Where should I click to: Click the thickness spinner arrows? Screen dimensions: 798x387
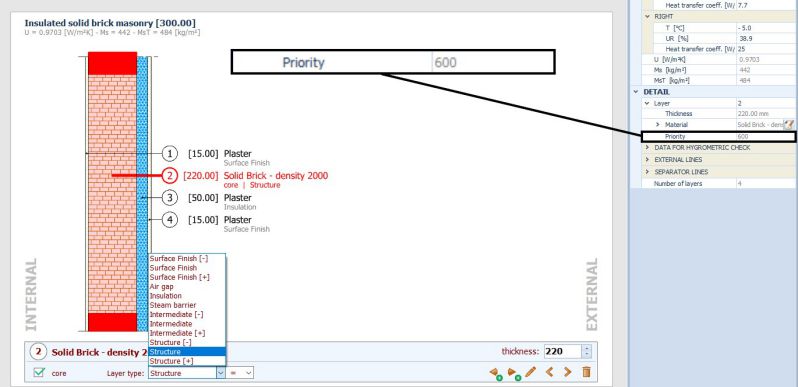click(x=587, y=351)
